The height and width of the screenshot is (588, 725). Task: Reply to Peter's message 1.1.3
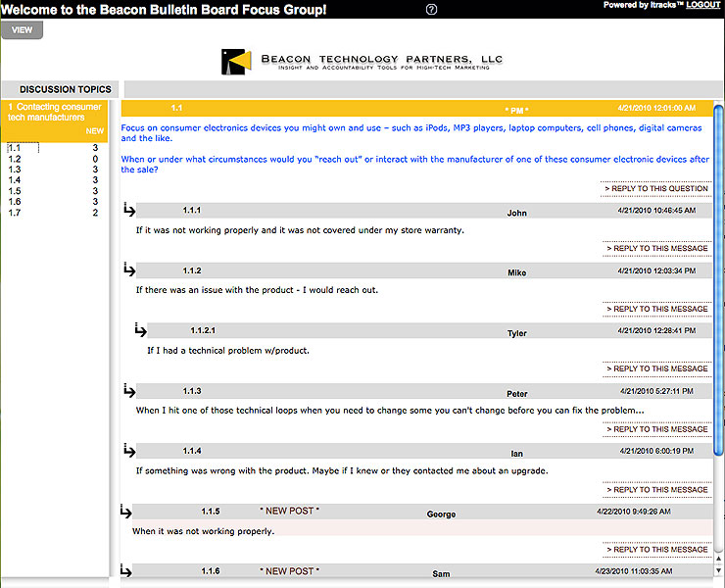pyautogui.click(x=657, y=429)
